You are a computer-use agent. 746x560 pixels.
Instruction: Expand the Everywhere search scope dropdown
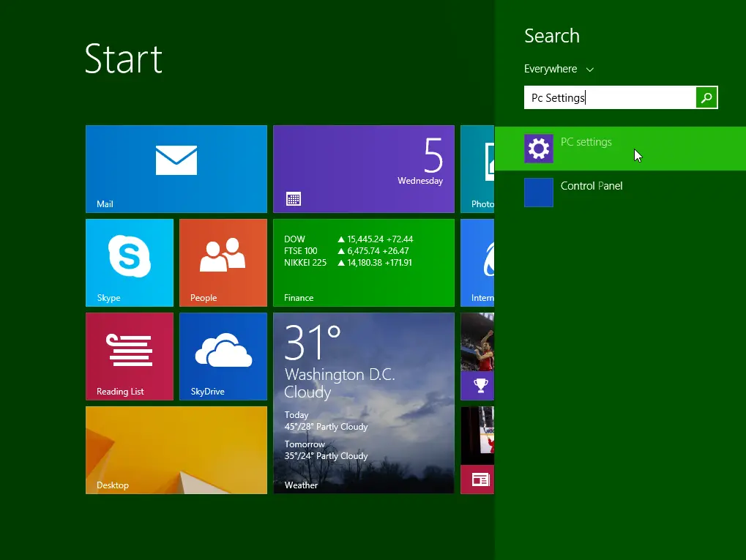tap(559, 69)
